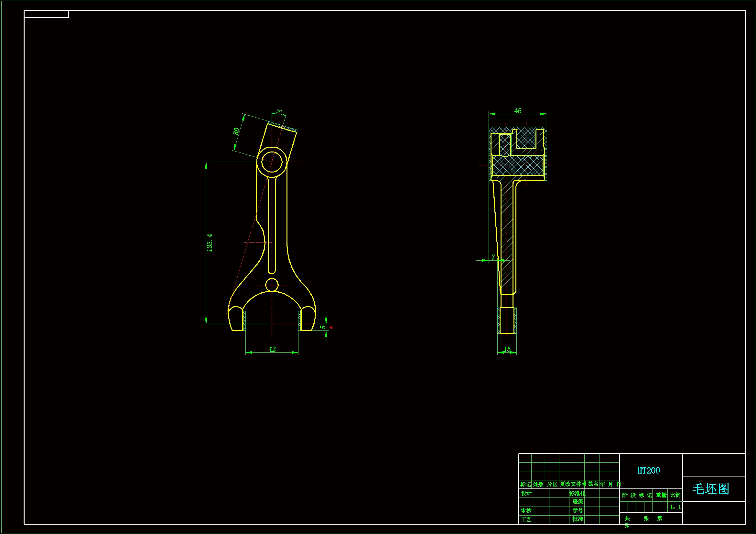Select the 15 dimension below the side view
Image resolution: width=756 pixels, height=534 pixels.
[x=507, y=349]
